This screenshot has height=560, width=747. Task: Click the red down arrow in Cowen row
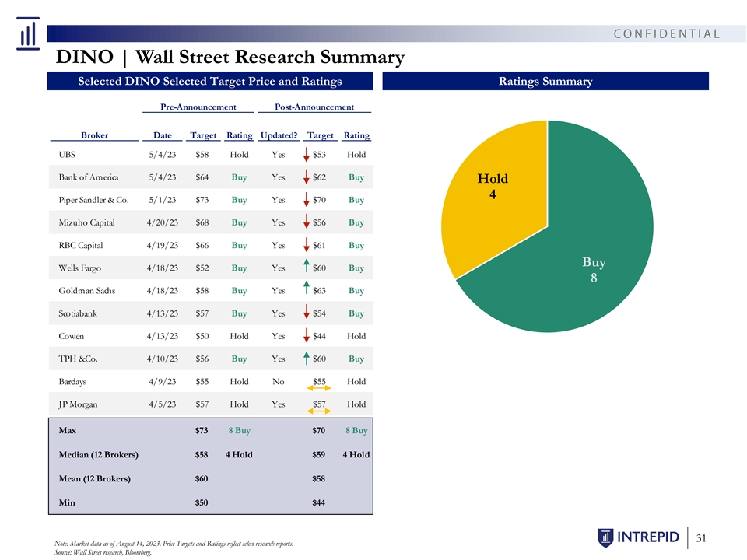(x=307, y=336)
